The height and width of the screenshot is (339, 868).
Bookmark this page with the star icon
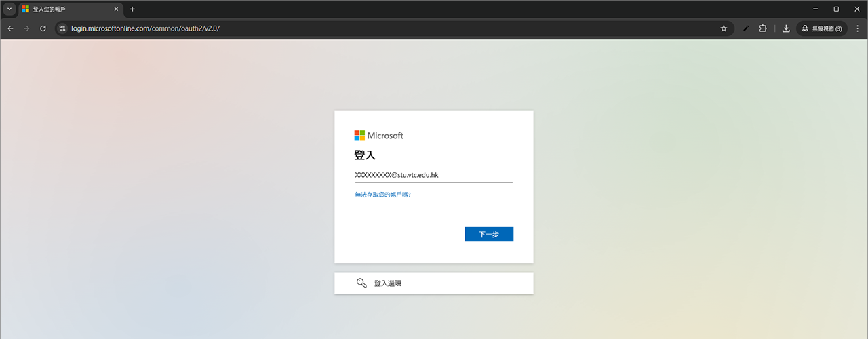pos(724,28)
